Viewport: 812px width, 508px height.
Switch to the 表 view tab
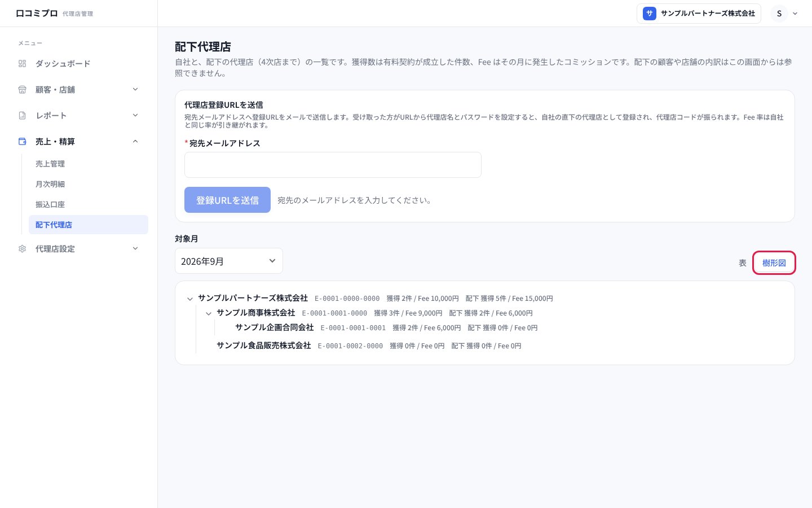pos(743,263)
